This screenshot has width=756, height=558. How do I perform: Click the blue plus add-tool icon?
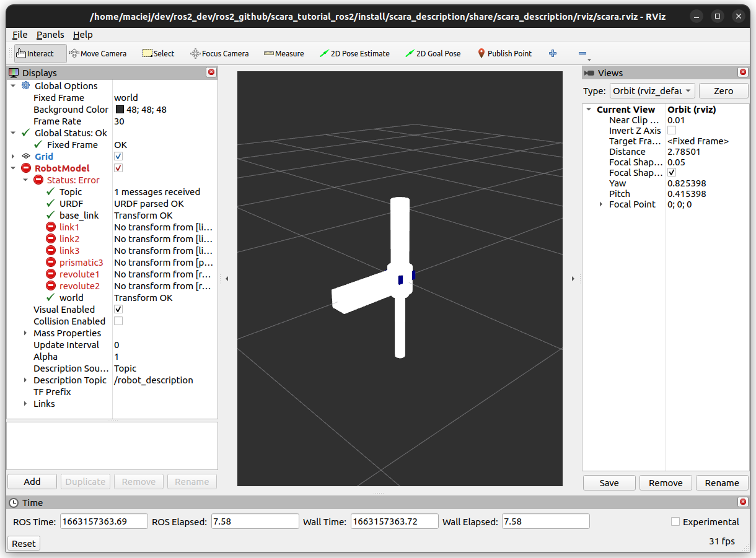553,53
